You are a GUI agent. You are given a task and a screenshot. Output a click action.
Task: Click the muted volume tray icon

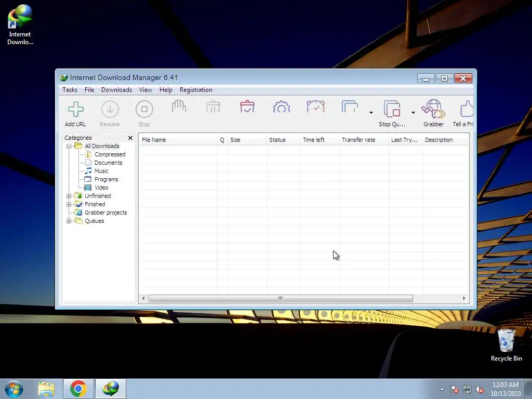pos(480,389)
